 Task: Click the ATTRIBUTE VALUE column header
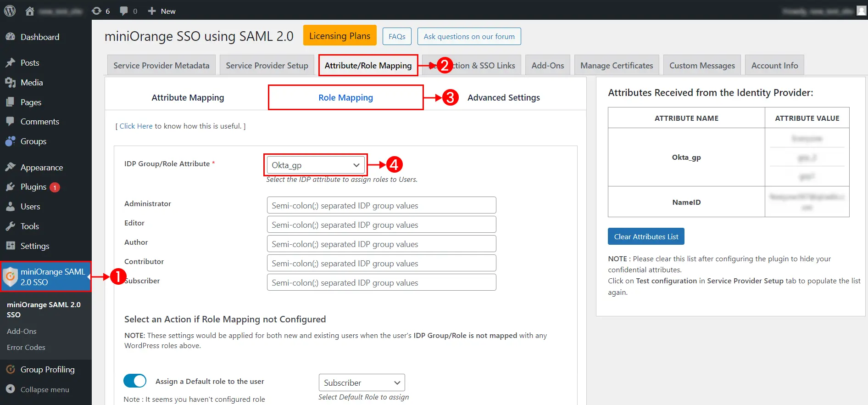click(807, 118)
